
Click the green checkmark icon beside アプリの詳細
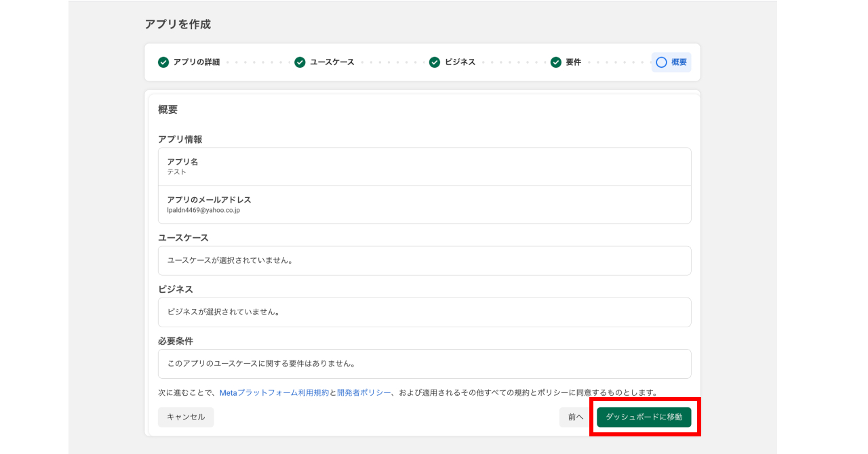(x=163, y=62)
